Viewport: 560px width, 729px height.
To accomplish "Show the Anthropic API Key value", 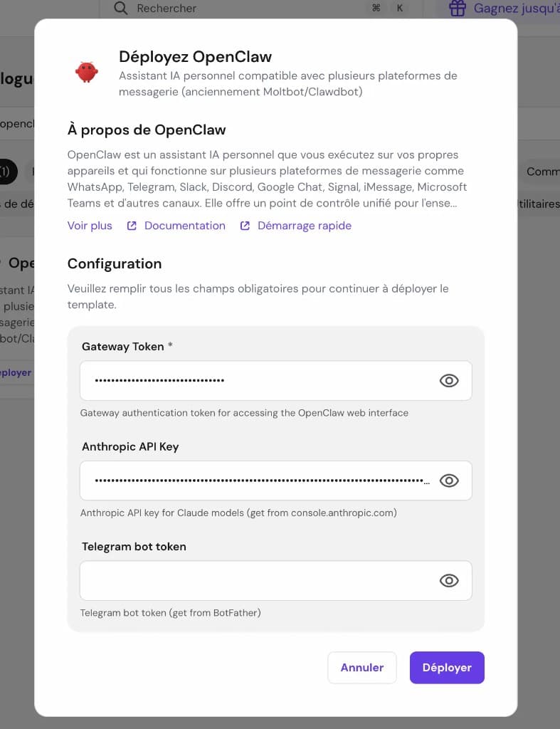I will point(449,481).
